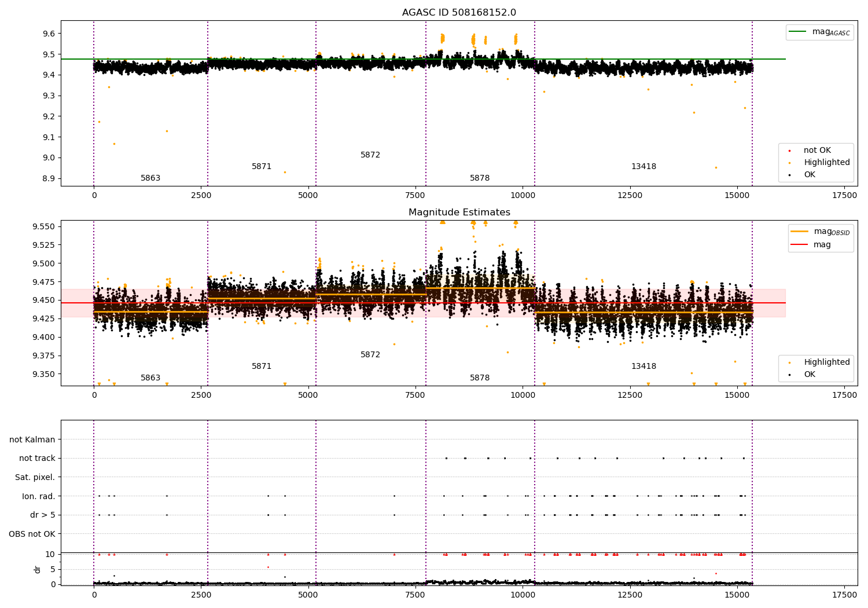Click the "OBS not OK" row label
The height and width of the screenshot is (608, 868).
tap(32, 534)
